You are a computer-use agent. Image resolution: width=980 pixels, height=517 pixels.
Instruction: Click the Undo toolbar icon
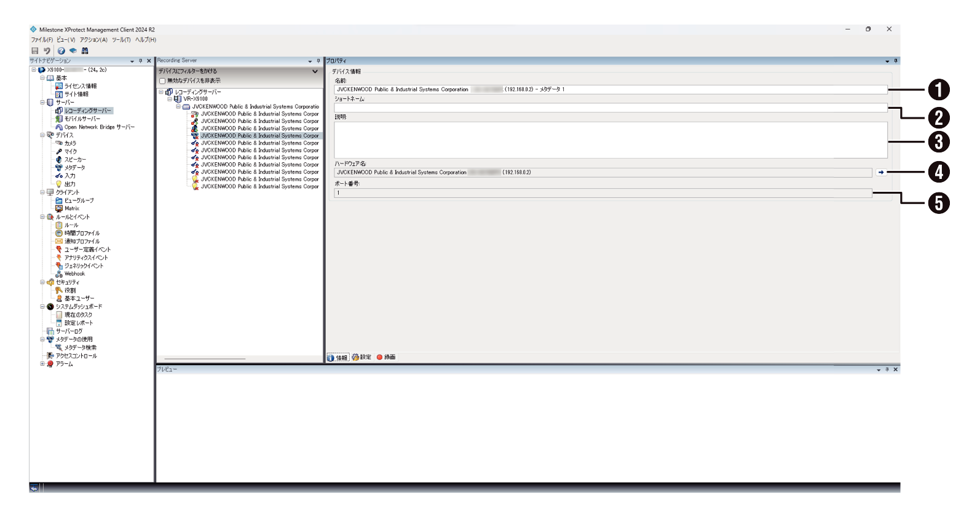point(47,50)
